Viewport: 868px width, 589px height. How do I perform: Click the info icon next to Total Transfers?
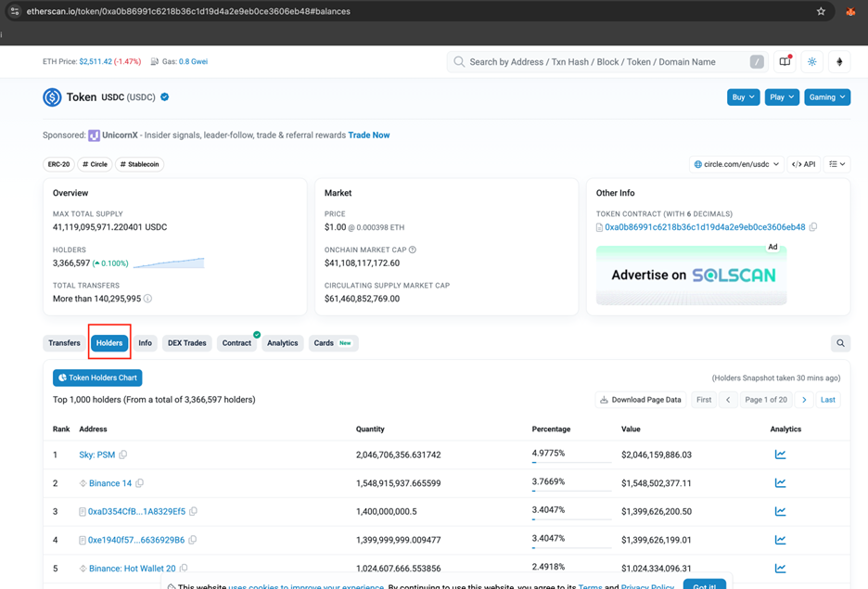(147, 299)
